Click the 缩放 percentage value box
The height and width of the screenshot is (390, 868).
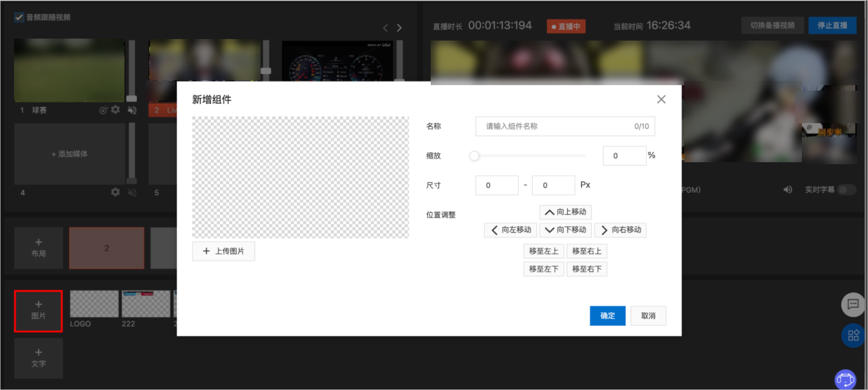click(625, 156)
